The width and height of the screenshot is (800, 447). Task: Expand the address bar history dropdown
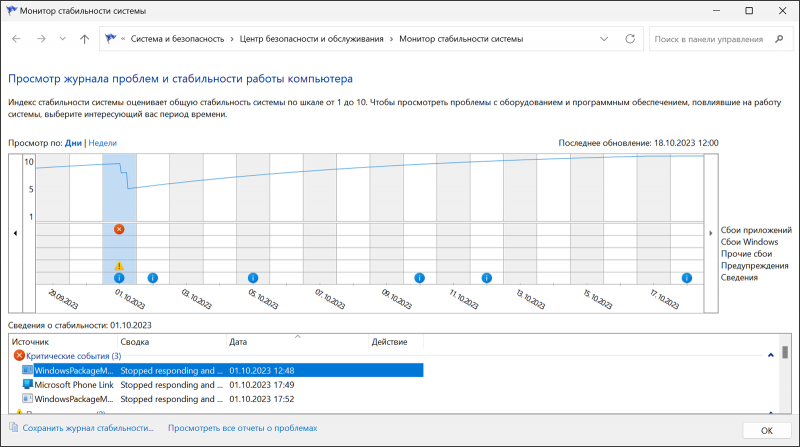(x=603, y=39)
